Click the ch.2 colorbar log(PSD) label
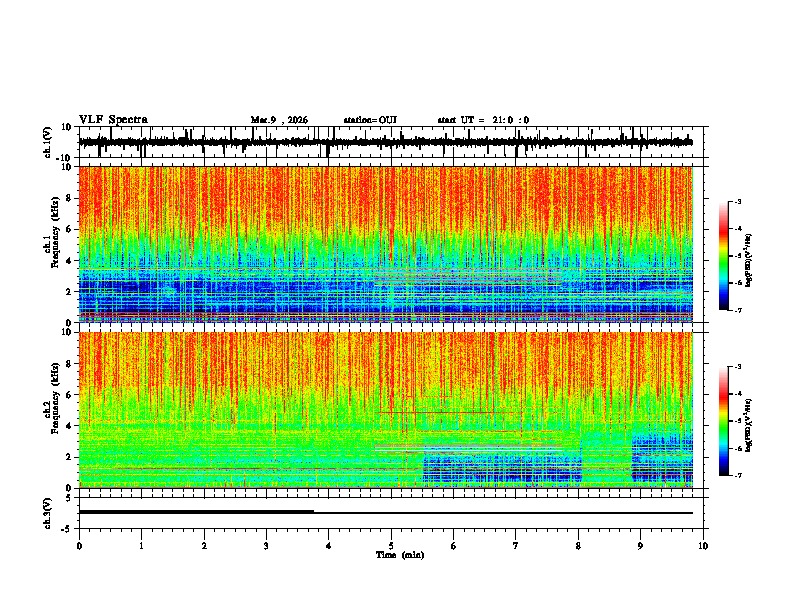Screen dimensions: 792x612 coord(749,425)
